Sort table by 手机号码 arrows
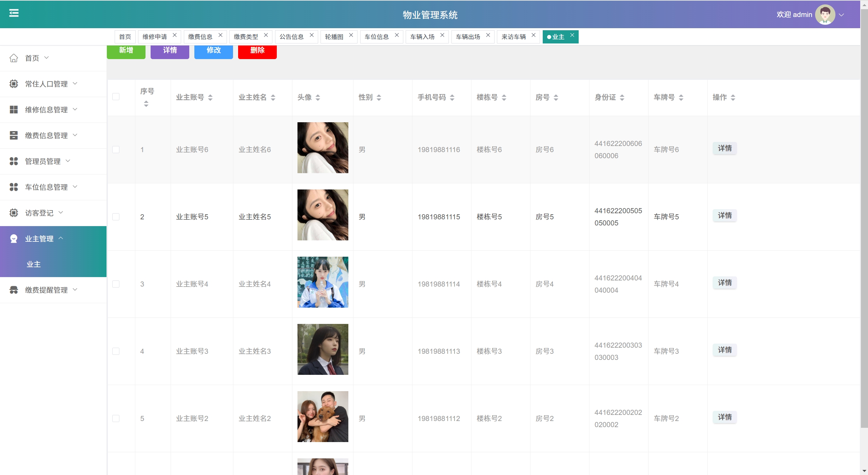Viewport: 868px width, 475px height. click(x=452, y=98)
